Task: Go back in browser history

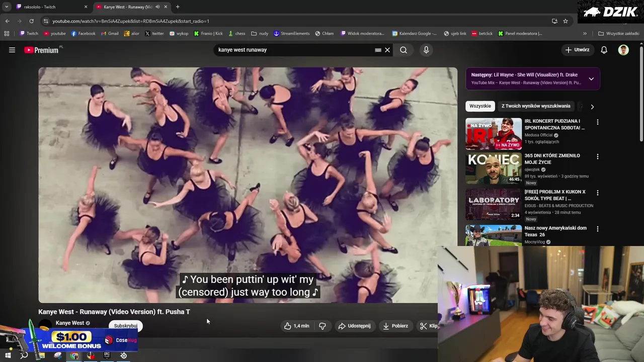Action: (7, 21)
